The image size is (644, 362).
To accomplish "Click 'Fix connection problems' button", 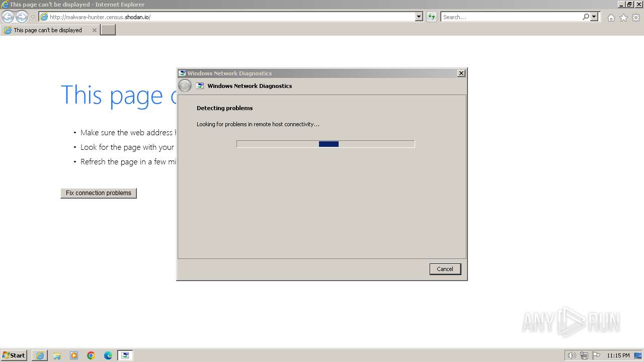I will (99, 193).
